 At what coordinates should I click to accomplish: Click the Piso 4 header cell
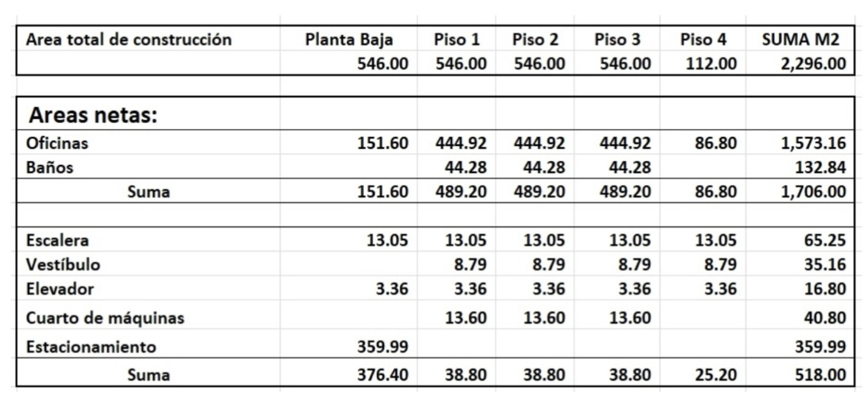(x=703, y=39)
